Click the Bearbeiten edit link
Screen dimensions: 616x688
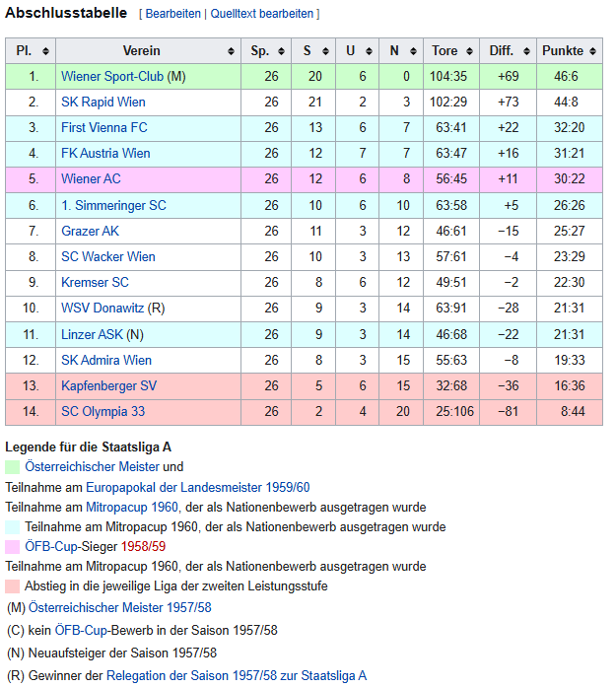[173, 14]
